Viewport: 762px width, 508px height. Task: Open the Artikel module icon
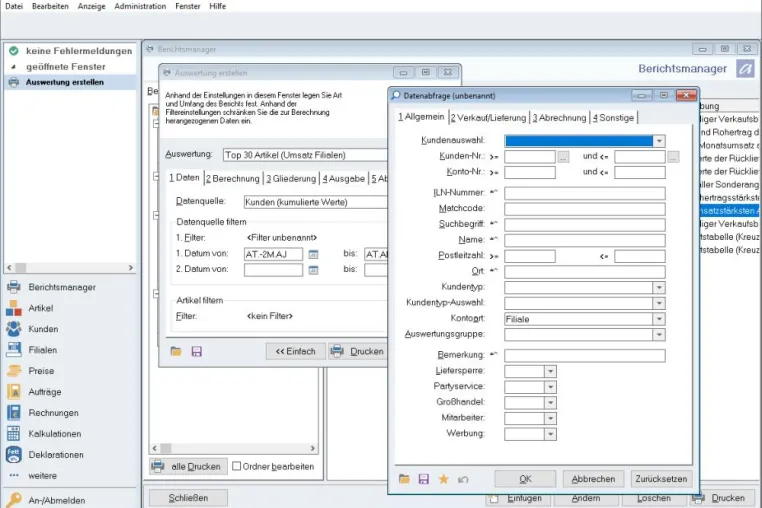pyautogui.click(x=14, y=308)
